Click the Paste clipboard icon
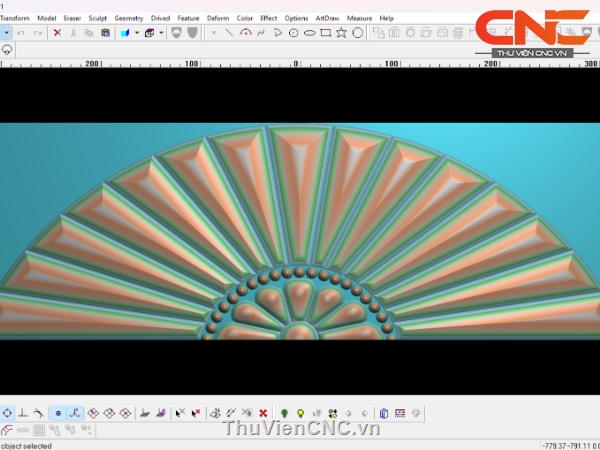Image resolution: width=600 pixels, height=450 pixels. coord(105,33)
